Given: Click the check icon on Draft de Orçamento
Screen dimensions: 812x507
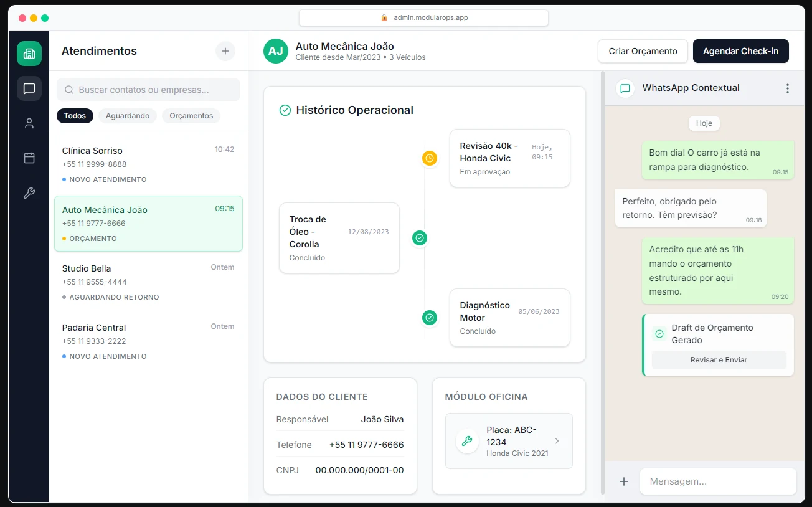Looking at the screenshot, I should coord(659,334).
